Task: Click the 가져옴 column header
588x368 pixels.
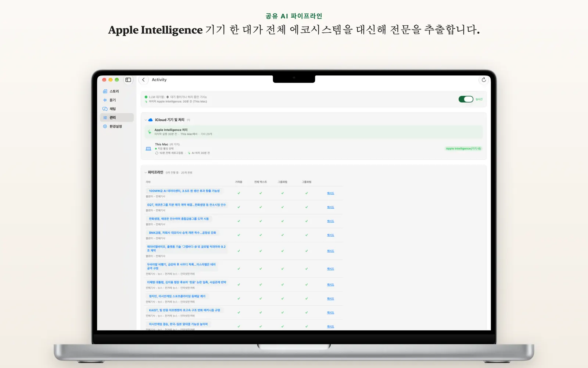Action: (x=239, y=182)
